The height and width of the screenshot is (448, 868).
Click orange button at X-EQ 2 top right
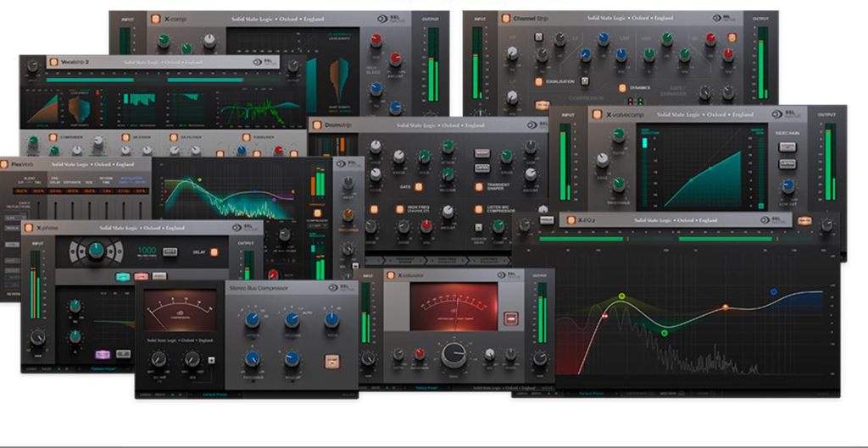[x=804, y=221]
